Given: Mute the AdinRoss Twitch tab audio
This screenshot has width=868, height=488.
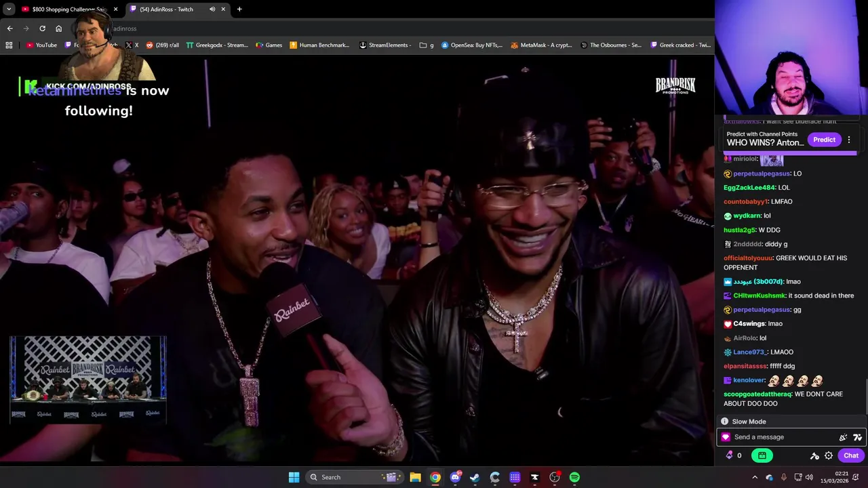Looking at the screenshot, I should pyautogui.click(x=212, y=9).
